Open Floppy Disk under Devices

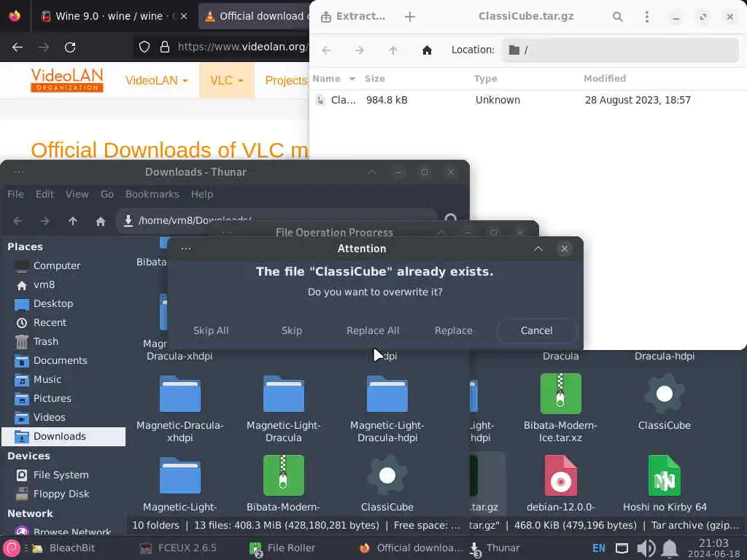pos(63,494)
